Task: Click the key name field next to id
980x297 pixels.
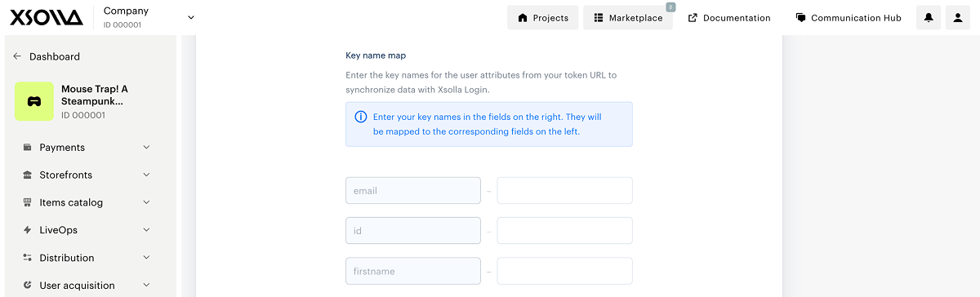Action: tap(564, 231)
